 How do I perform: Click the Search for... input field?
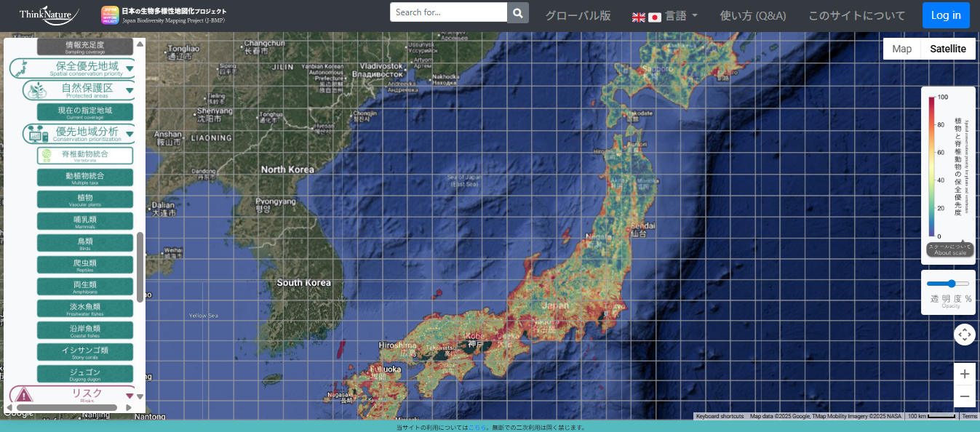[448, 12]
